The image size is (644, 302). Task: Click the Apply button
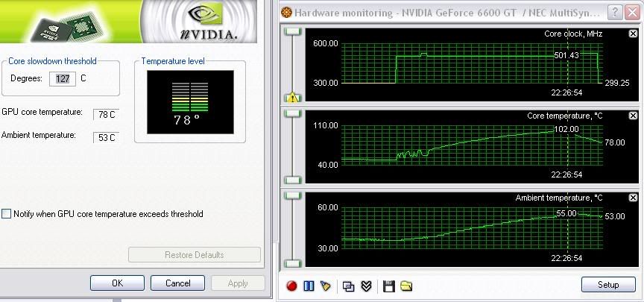[x=238, y=283]
